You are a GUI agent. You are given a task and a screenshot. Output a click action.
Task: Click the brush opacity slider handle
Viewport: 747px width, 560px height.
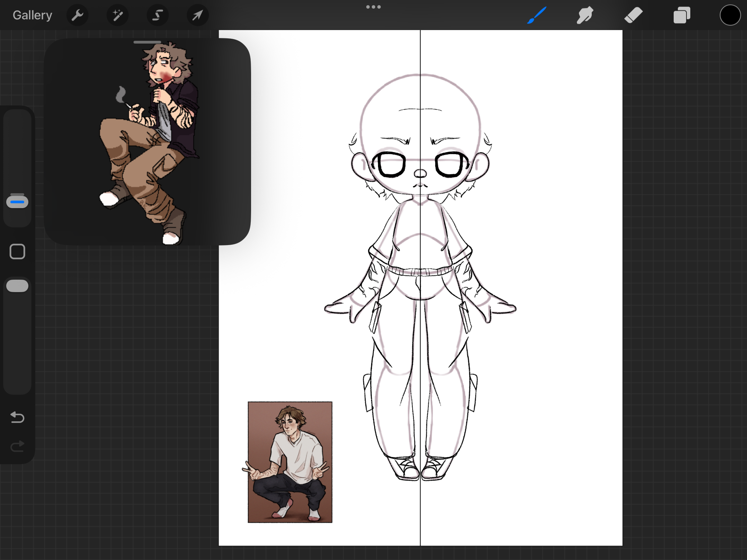click(17, 286)
